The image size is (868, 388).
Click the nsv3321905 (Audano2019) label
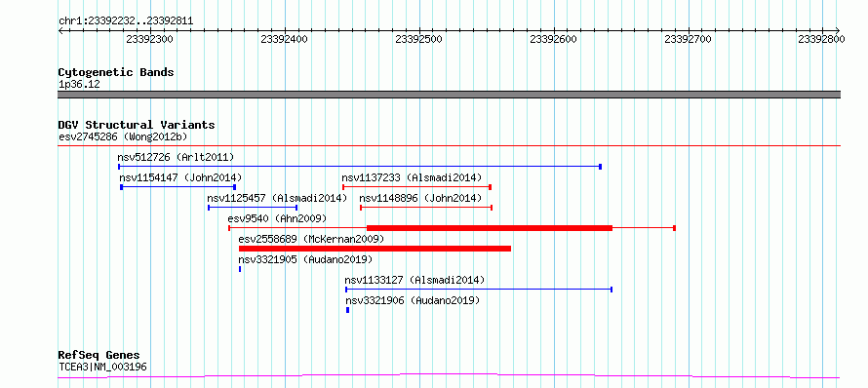(x=305, y=259)
